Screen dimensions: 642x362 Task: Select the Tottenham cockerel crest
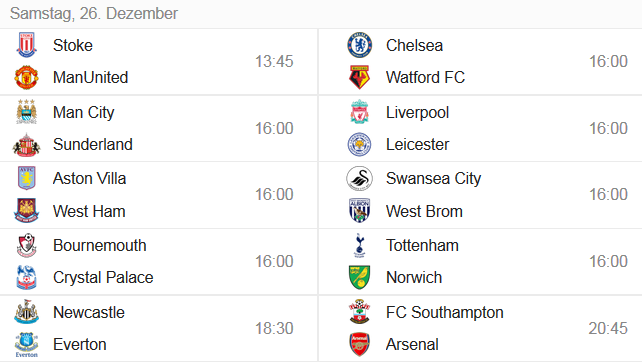tap(359, 245)
